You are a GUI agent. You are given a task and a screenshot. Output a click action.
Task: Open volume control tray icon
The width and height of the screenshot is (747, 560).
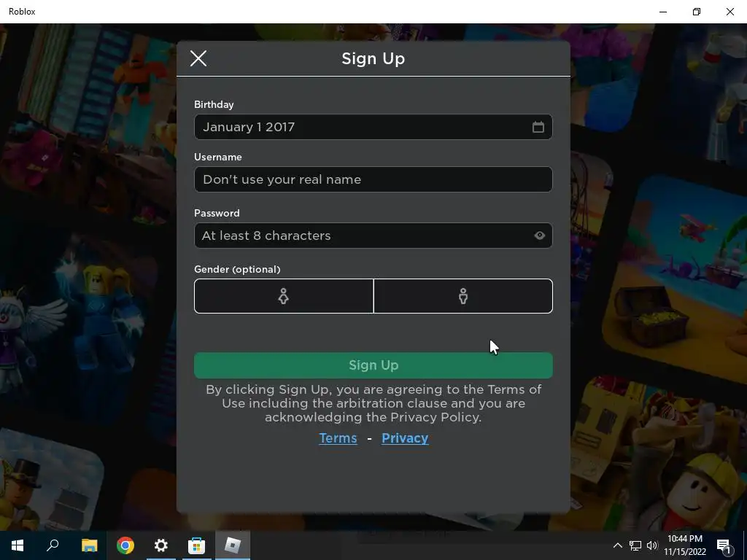coord(652,545)
